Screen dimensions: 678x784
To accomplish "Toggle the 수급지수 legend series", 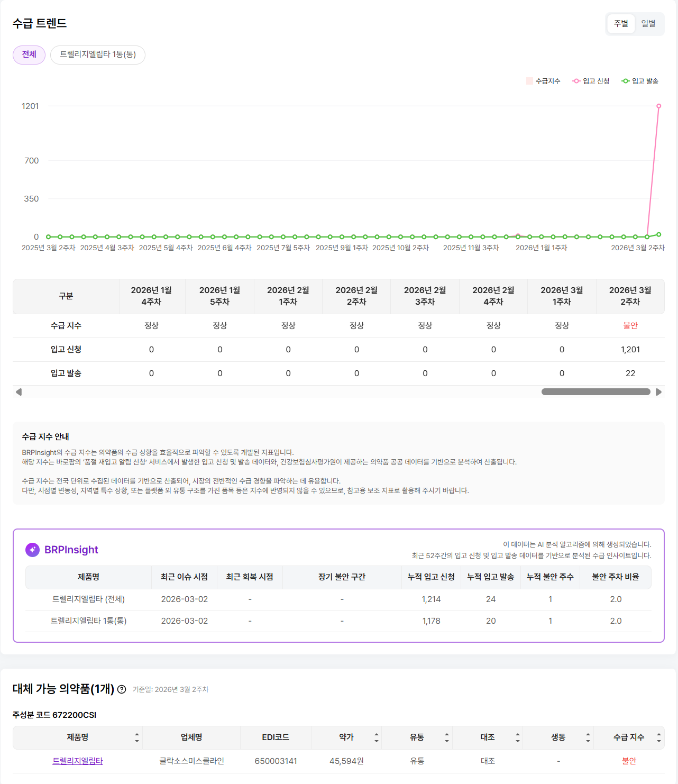I will click(x=543, y=81).
